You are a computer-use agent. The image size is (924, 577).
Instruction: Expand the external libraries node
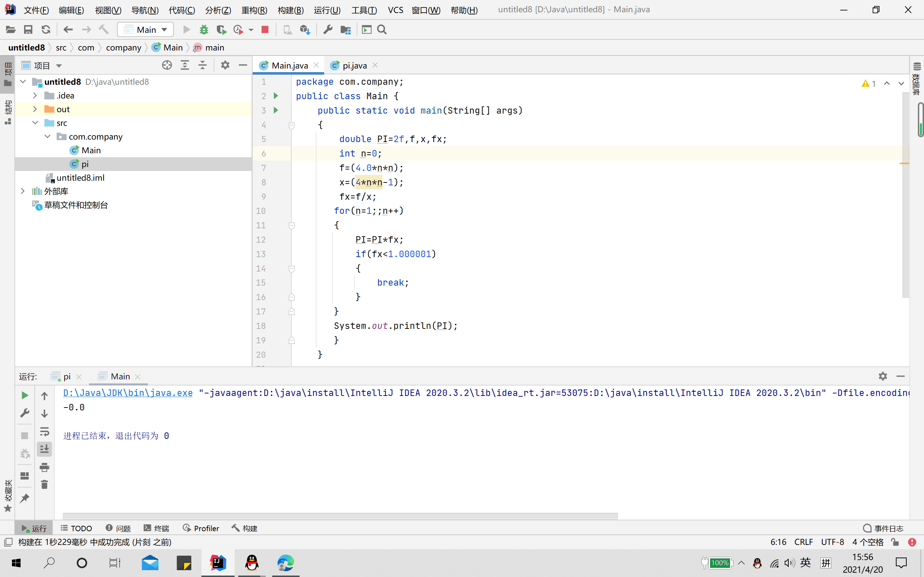(23, 191)
